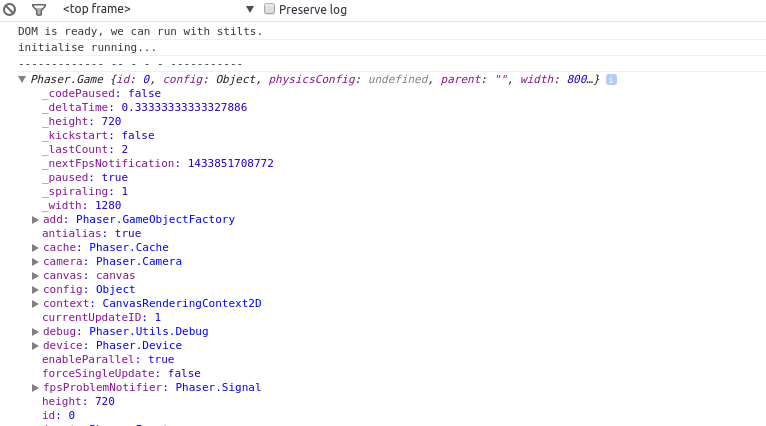Clear the console log
The width and height of the screenshot is (766, 426).
point(9,9)
